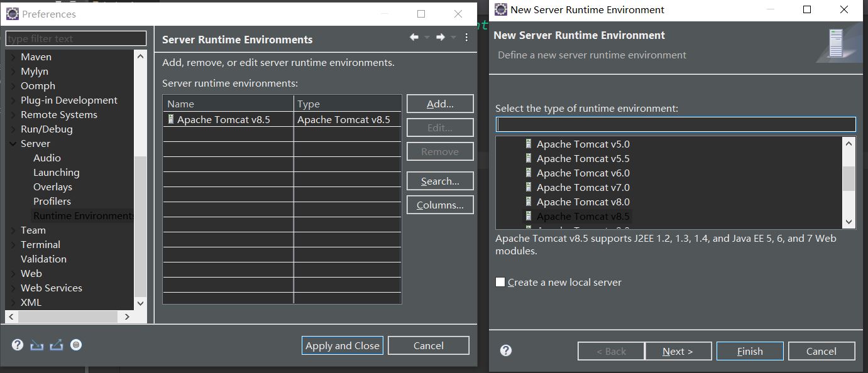
Task: Focus the type filter text field
Action: 76,38
